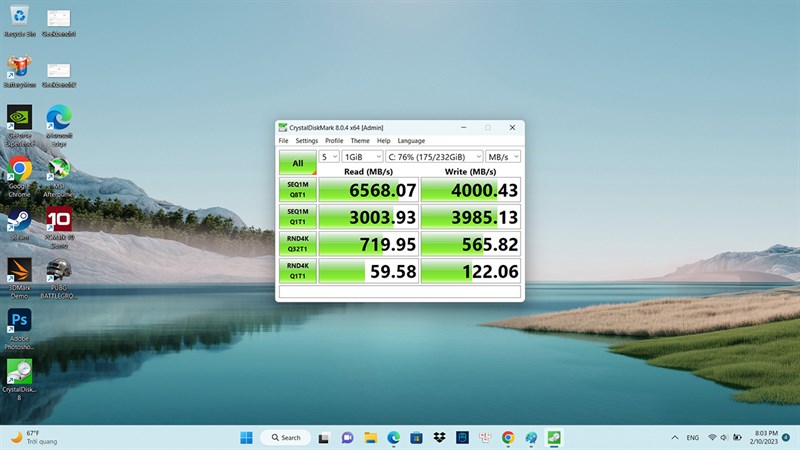Run the RND4K Q32T1 test button
Screen dimensions: 800x450
pos(297,243)
